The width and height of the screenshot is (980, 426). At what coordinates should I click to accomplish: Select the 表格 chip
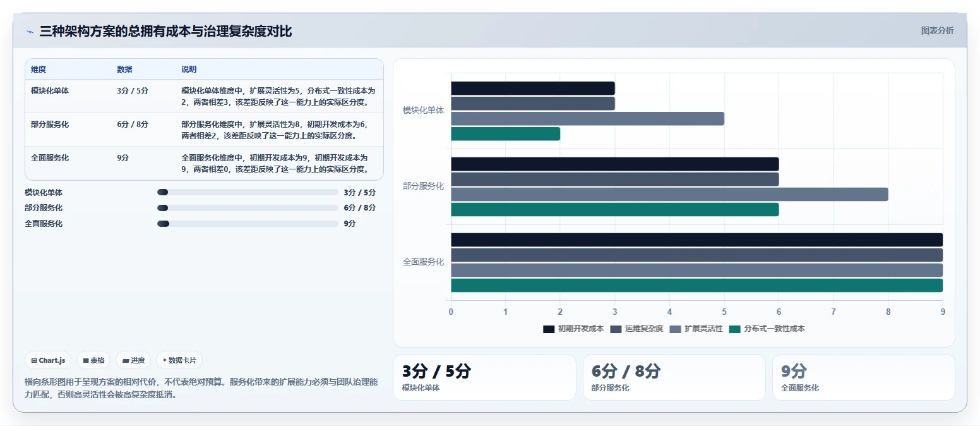(x=93, y=360)
